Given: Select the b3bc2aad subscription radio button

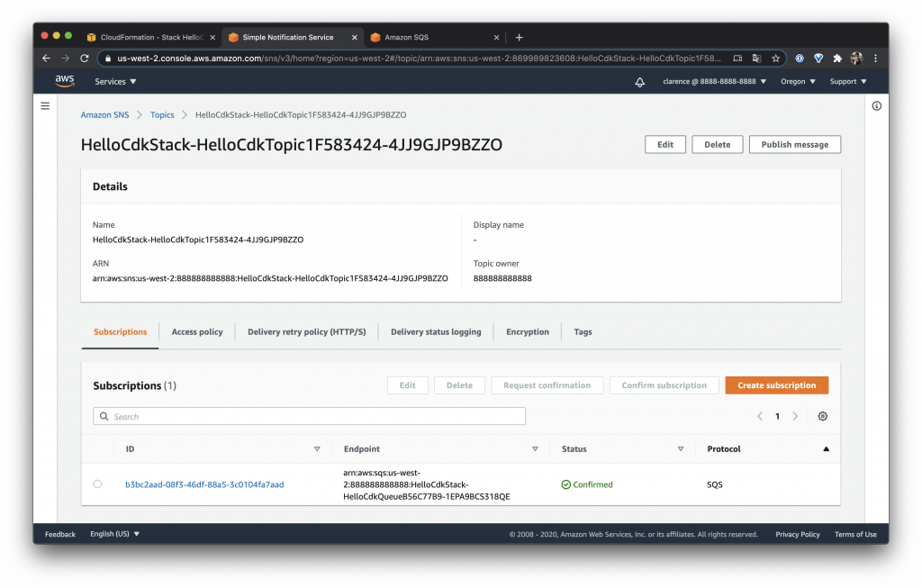Looking at the screenshot, I should 97,484.
